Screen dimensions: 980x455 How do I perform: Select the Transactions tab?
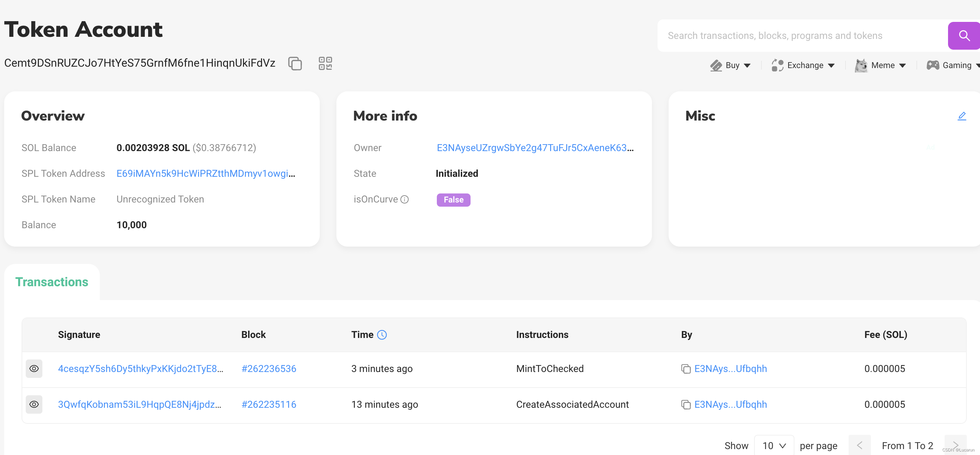tap(52, 282)
